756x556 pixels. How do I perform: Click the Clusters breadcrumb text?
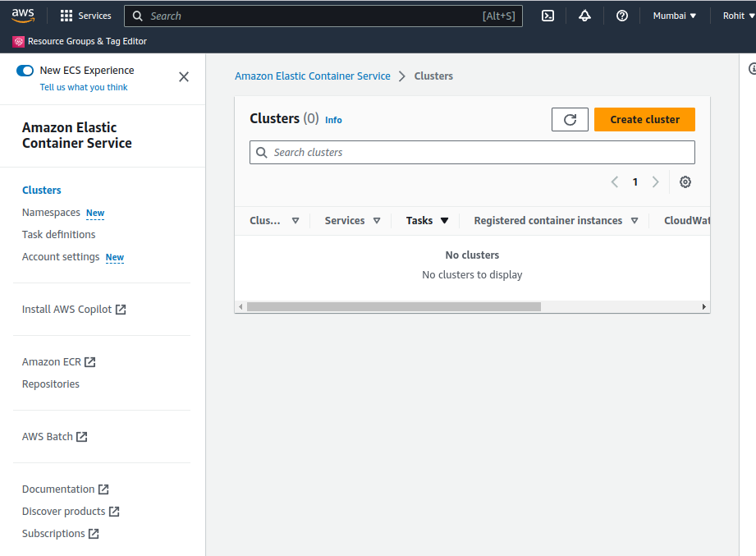pyautogui.click(x=433, y=76)
